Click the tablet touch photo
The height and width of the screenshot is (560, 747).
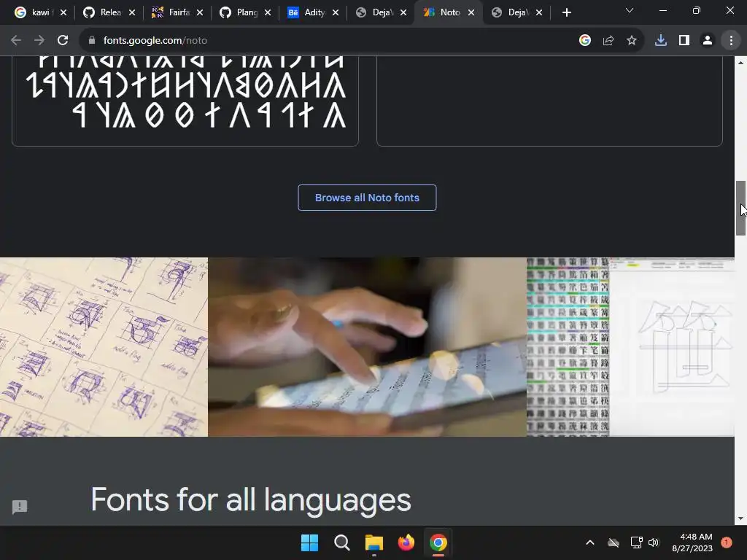pos(368,347)
